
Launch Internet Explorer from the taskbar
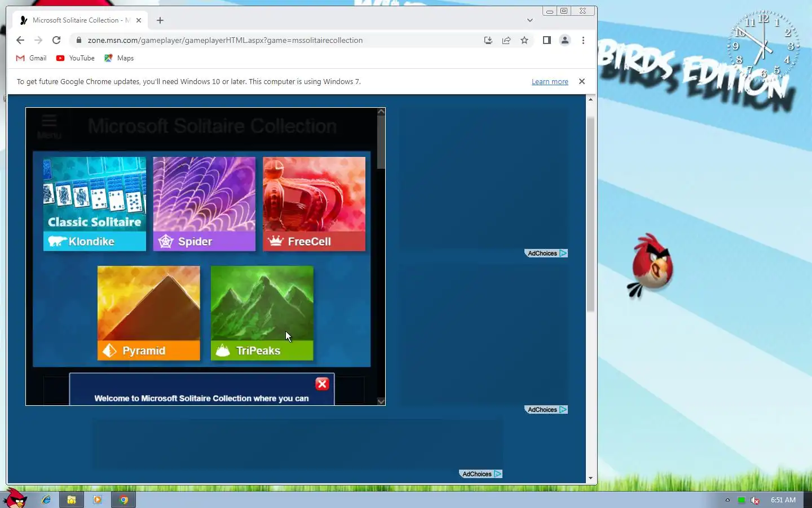(x=46, y=500)
